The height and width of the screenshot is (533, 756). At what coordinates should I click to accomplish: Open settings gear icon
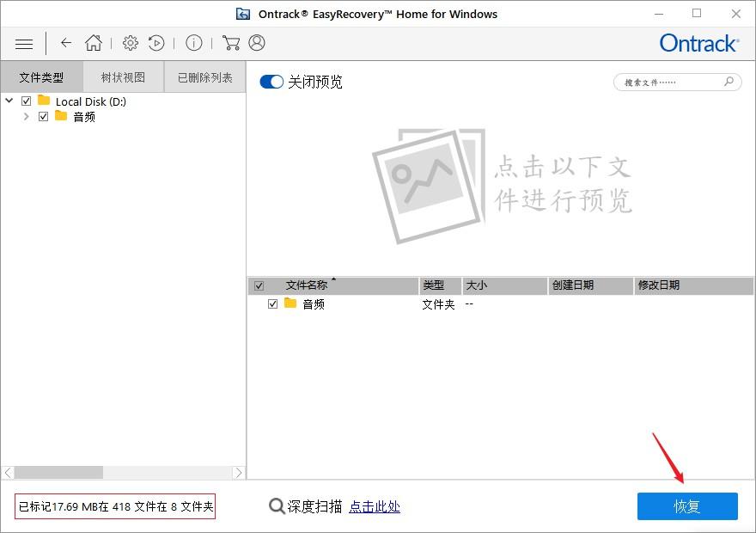coord(131,43)
